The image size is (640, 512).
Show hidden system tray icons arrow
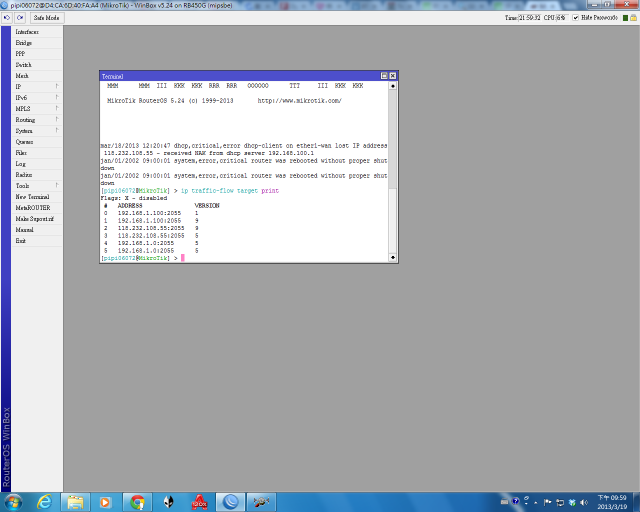536,503
